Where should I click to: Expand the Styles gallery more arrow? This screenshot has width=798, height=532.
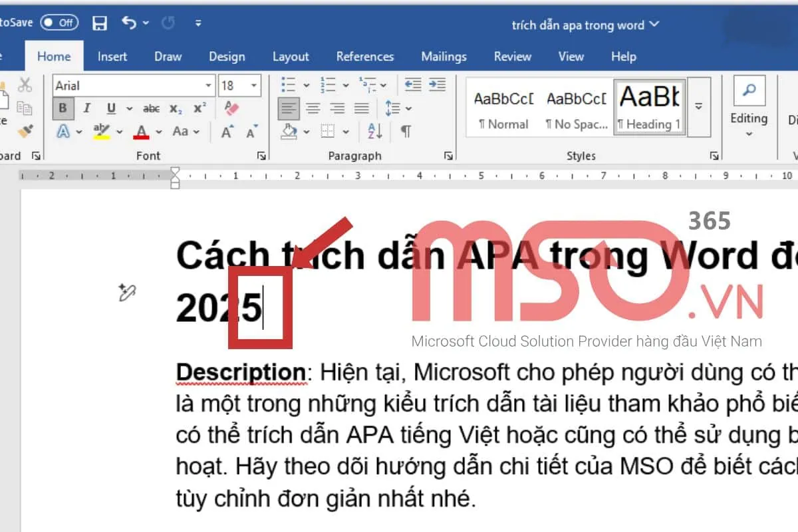click(x=698, y=106)
